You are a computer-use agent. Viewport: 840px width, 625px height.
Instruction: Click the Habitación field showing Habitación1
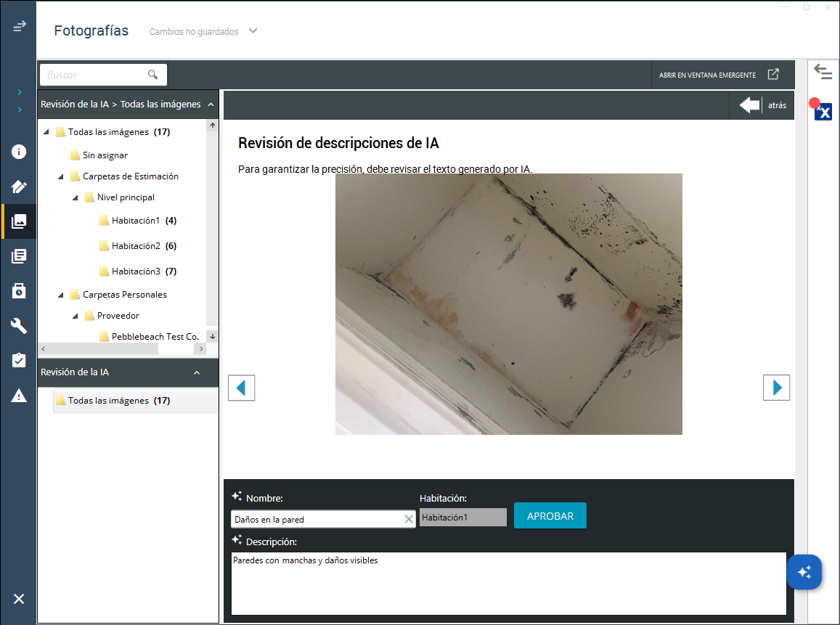click(463, 518)
